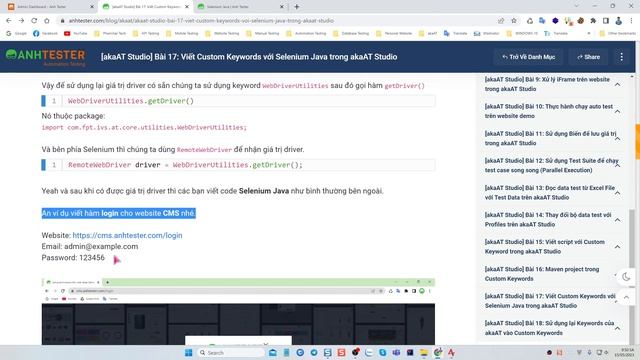Screen dimensions: 640x360
Task: Click the taskbar Search box
Action: pyautogui.click(x=231, y=353)
